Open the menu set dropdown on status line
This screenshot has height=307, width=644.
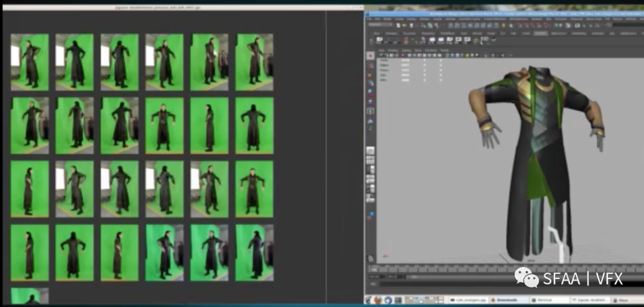pyautogui.click(x=380, y=25)
